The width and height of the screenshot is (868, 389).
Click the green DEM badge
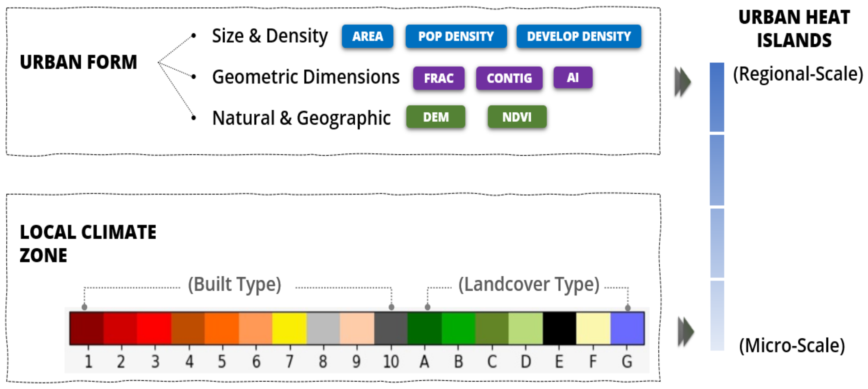[x=436, y=117]
